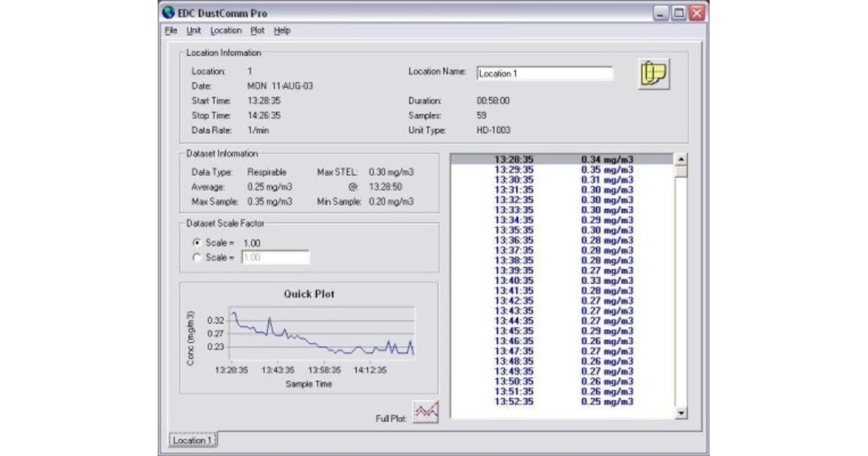Select the 13:46:35 sample row
The width and height of the screenshot is (868, 456).
[x=563, y=341]
